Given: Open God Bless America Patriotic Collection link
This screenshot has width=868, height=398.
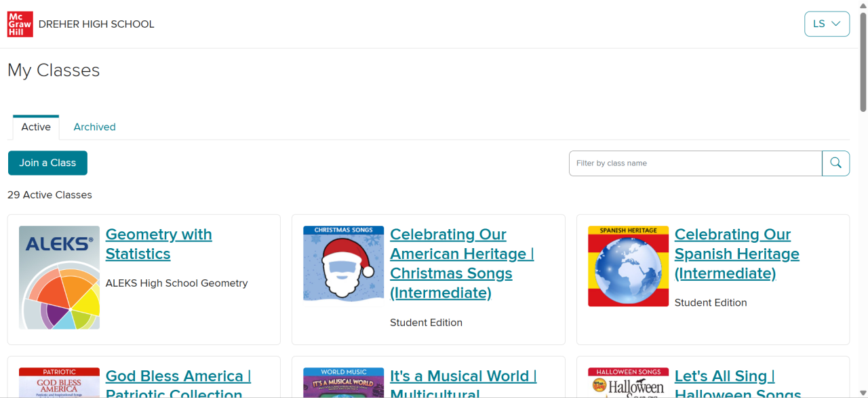Looking at the screenshot, I should tap(178, 383).
